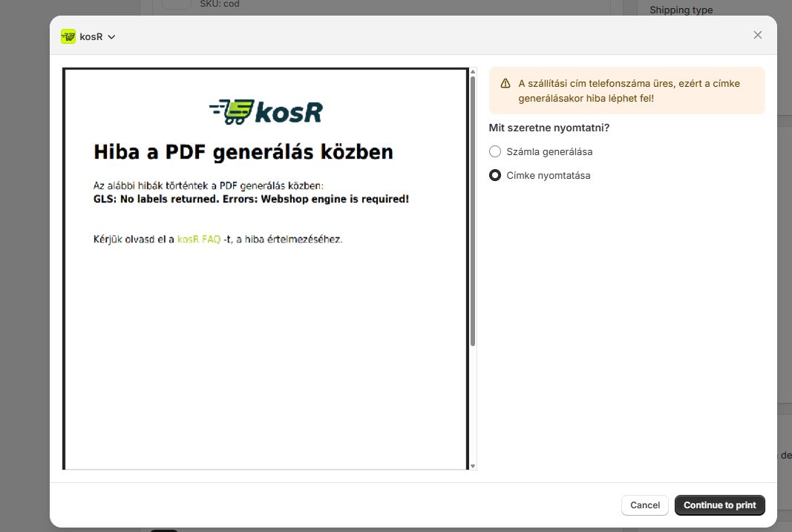The width and height of the screenshot is (792, 532).
Task: Close the kosR print dialog
Action: 757,35
